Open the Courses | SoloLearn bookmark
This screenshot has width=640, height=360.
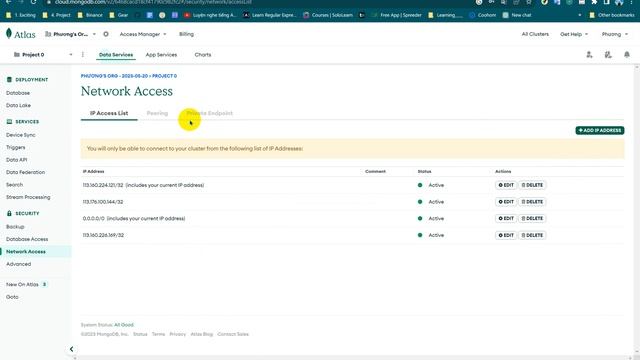[x=328, y=15]
